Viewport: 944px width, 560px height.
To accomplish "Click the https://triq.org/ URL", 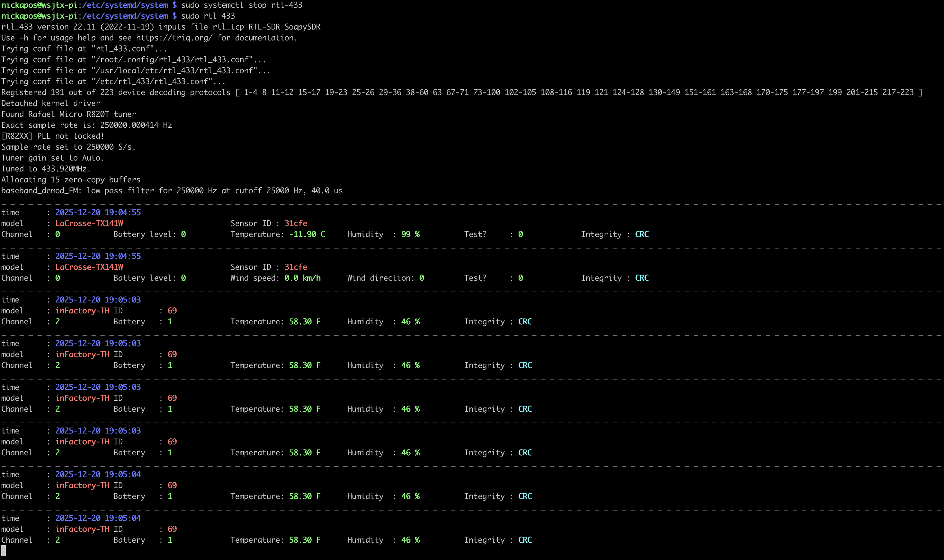I will coord(174,38).
